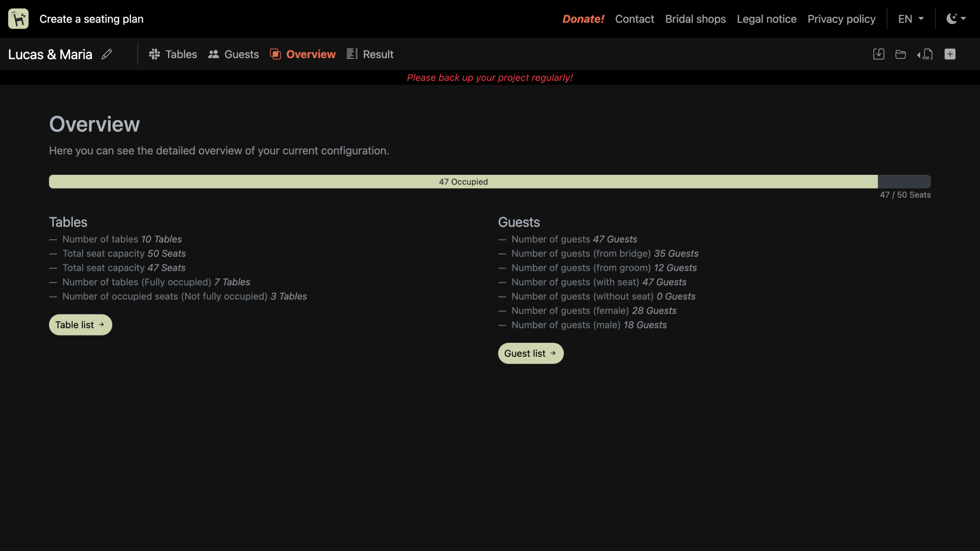This screenshot has height=551, width=980.
Task: Click the detailed overview description text
Action: [x=219, y=150]
